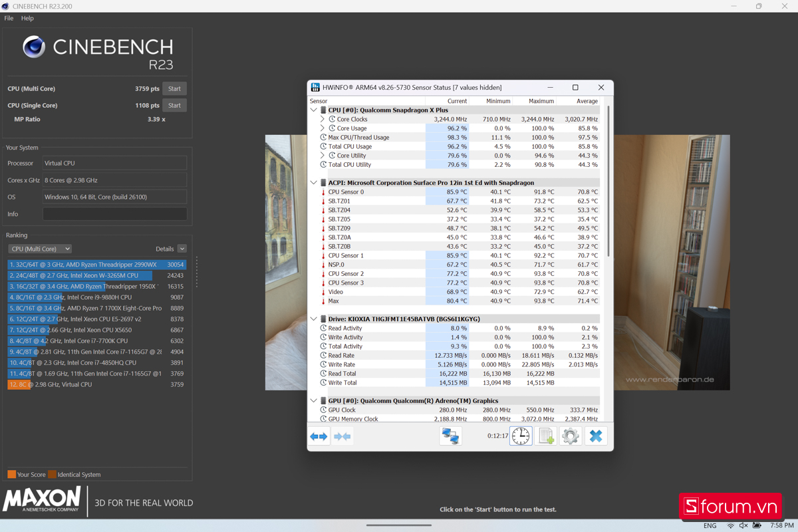This screenshot has height=532, width=798.
Task: Click the Info input field in Your System
Action: [114, 214]
